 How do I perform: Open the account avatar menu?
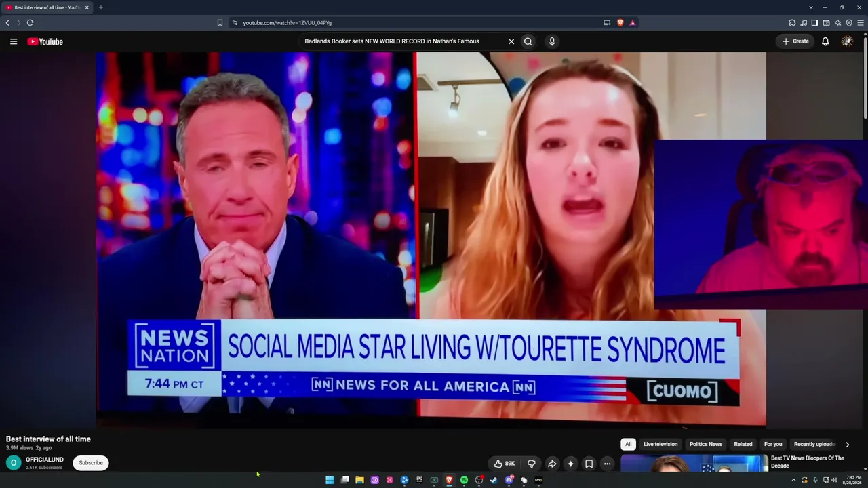(x=847, y=41)
